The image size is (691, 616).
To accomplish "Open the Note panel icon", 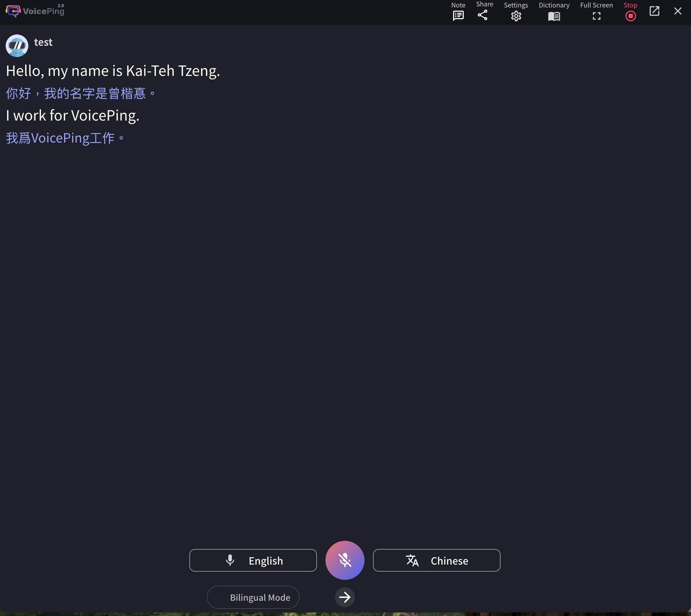I will point(458,15).
